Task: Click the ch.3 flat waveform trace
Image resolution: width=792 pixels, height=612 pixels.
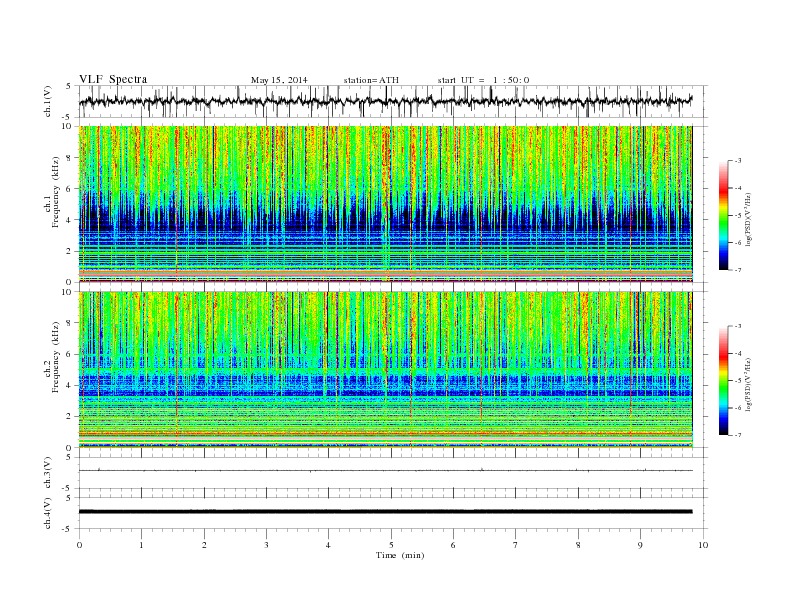Action: click(x=385, y=471)
